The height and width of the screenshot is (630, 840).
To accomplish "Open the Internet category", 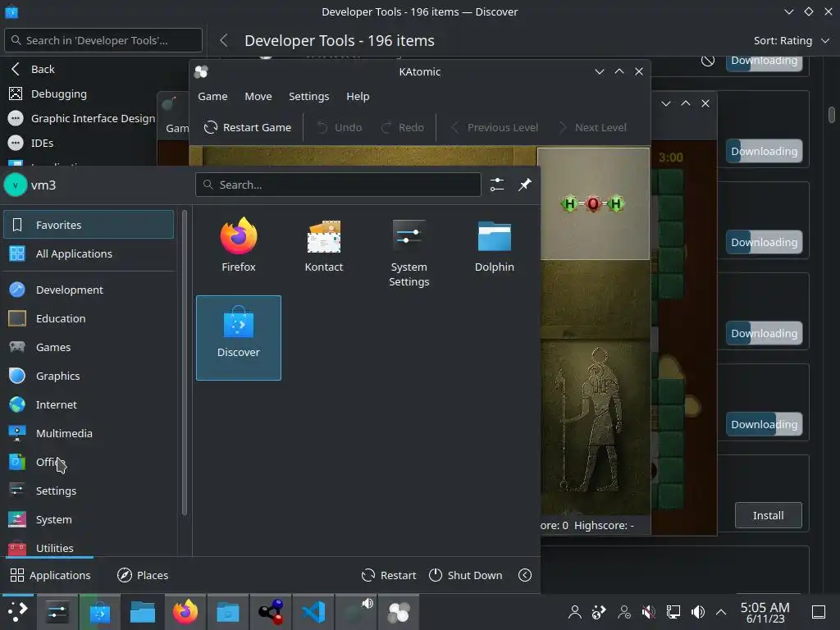I will pyautogui.click(x=89, y=404).
